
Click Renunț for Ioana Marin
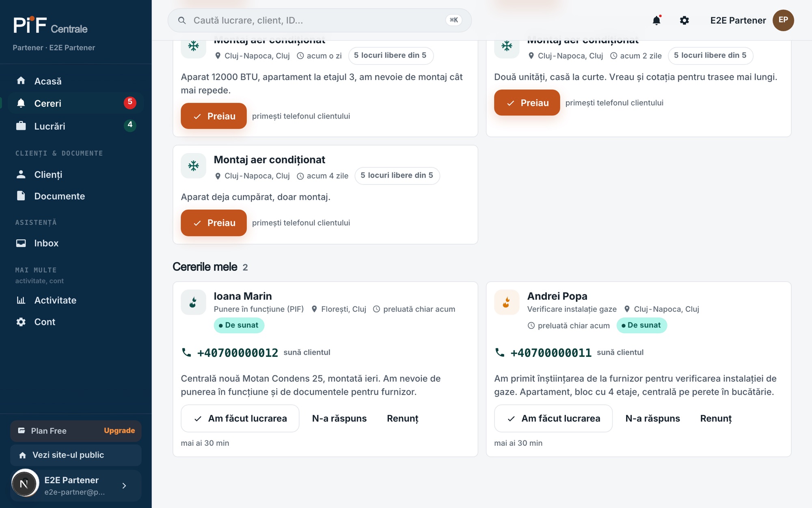(x=402, y=418)
